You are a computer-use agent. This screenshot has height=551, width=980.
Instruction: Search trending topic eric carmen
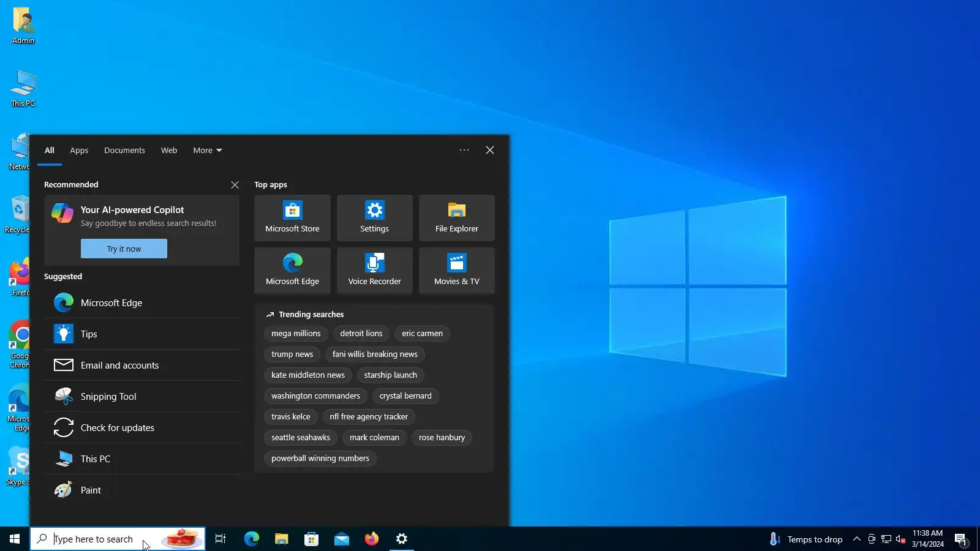pyautogui.click(x=422, y=334)
